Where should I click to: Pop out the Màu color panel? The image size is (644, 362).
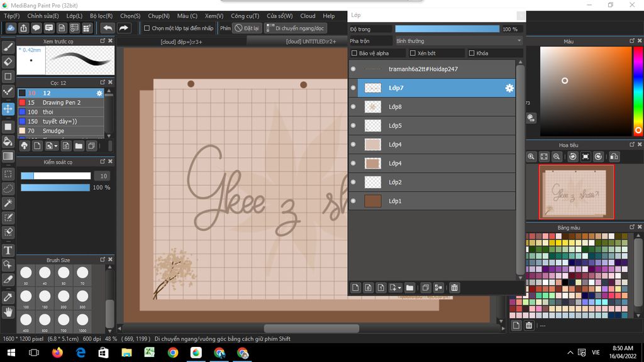(x=631, y=41)
